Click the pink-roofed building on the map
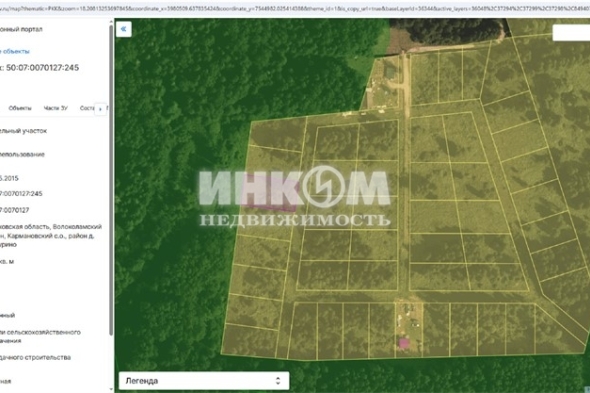The width and height of the screenshot is (590, 393). (404, 343)
